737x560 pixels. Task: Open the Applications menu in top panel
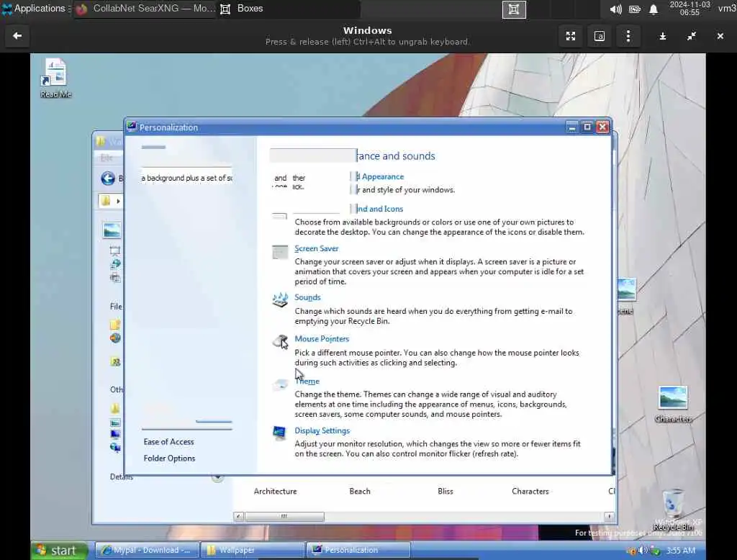point(34,9)
